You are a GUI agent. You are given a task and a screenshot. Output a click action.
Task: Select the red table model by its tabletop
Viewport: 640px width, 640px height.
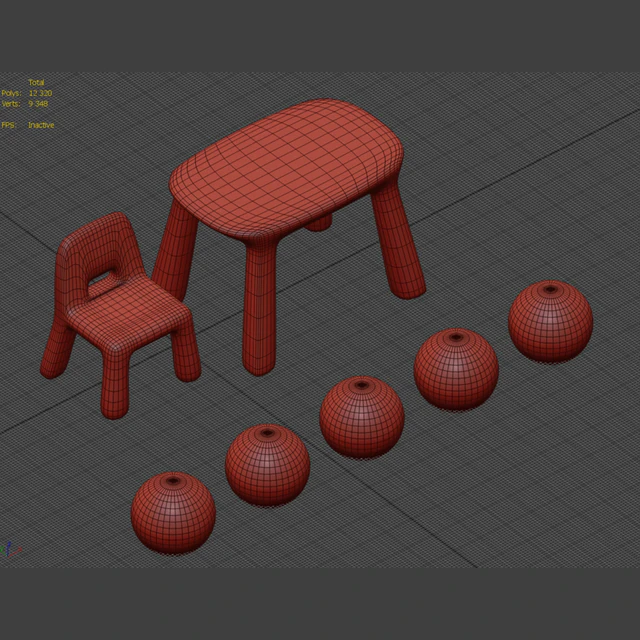coord(287,167)
